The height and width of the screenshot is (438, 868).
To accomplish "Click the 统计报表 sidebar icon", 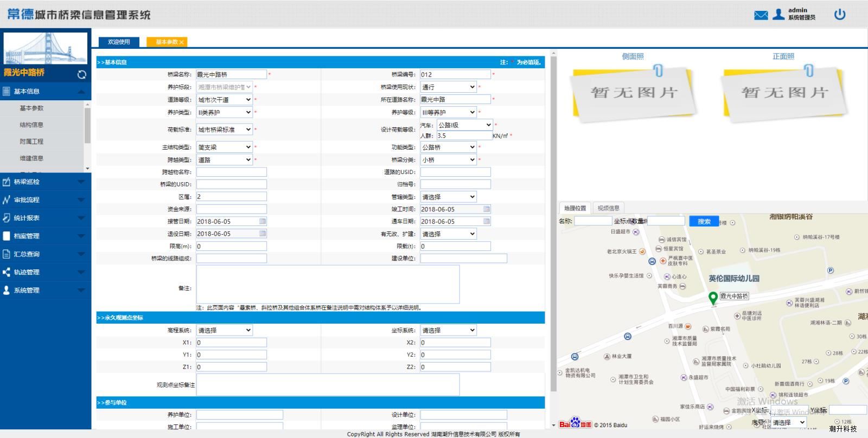I will coord(7,218).
